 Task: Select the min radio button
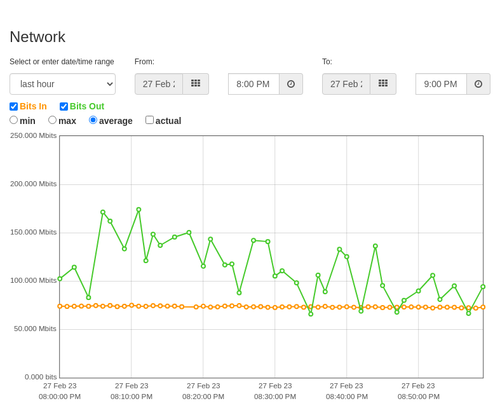[14, 120]
